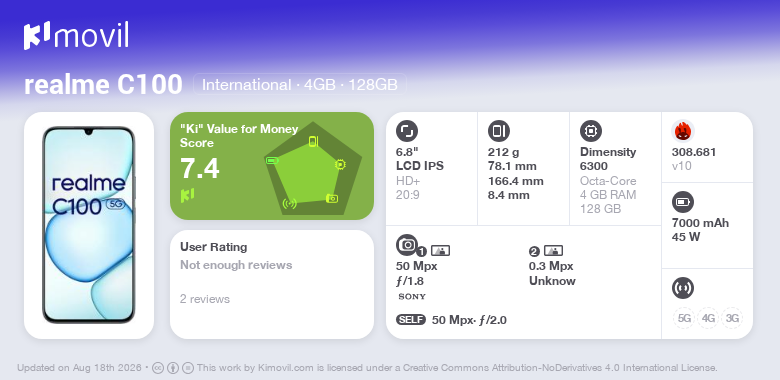The width and height of the screenshot is (780, 380).
Task: Select the main camera icon
Action: click(x=407, y=244)
